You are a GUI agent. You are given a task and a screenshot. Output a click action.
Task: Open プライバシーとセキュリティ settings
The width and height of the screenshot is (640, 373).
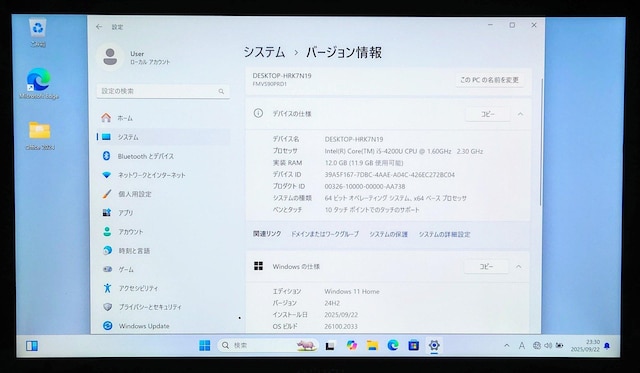click(164, 307)
